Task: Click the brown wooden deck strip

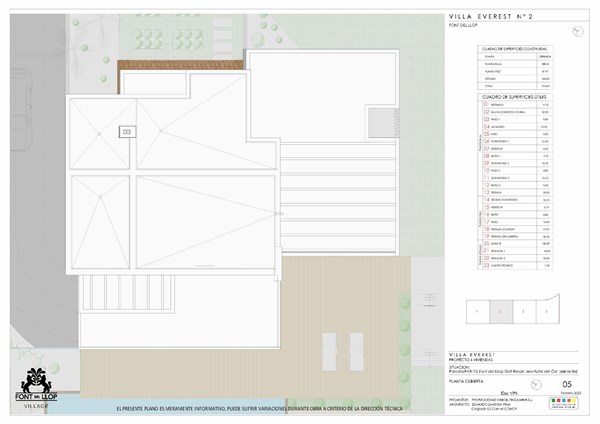Action: pos(180,66)
